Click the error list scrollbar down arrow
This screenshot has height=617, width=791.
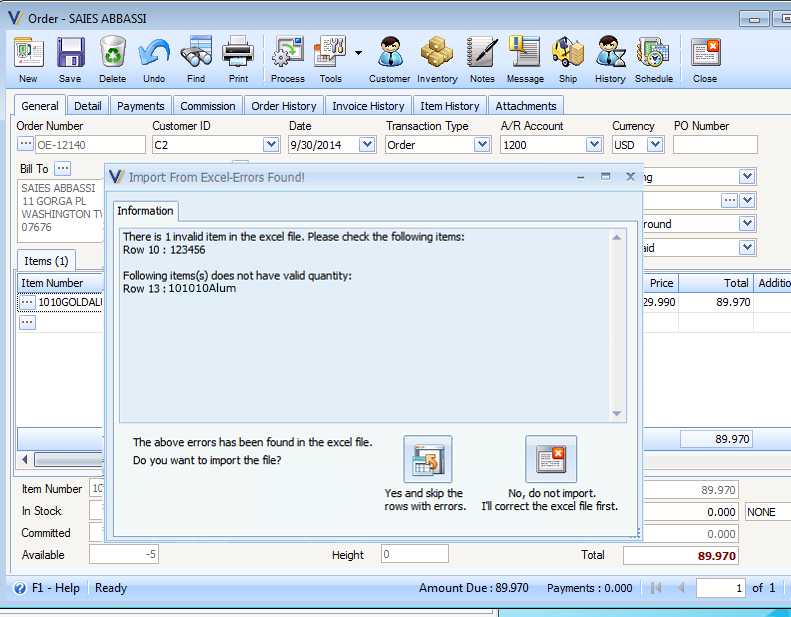(616, 414)
